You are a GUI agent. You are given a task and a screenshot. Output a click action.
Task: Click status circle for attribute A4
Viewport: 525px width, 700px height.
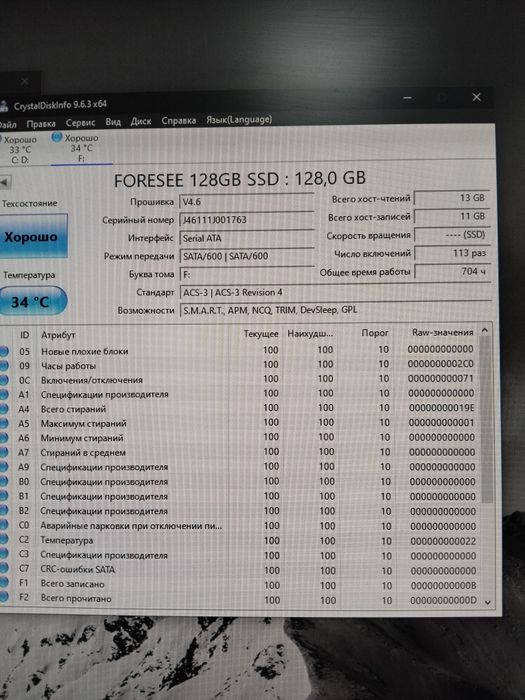(4, 409)
